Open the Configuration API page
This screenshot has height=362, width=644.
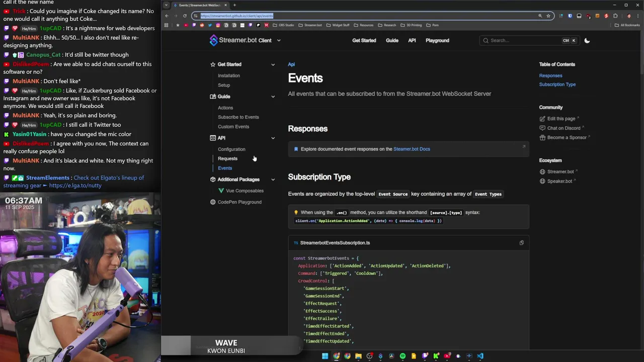pyautogui.click(x=231, y=149)
